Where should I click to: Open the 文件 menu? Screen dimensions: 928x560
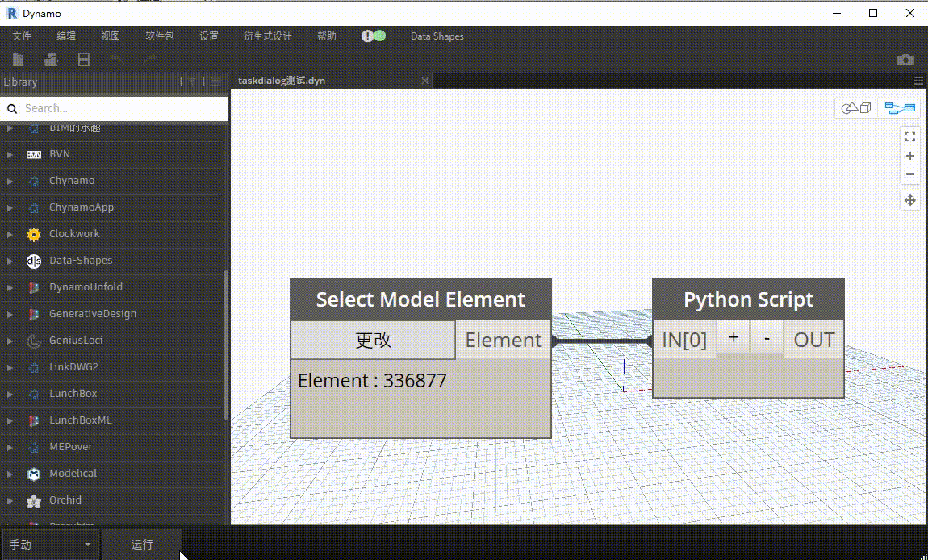click(22, 36)
